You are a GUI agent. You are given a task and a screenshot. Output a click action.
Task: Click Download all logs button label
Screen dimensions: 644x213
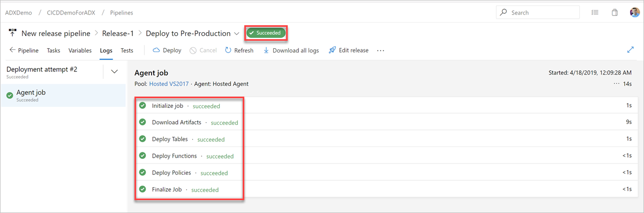(x=296, y=50)
